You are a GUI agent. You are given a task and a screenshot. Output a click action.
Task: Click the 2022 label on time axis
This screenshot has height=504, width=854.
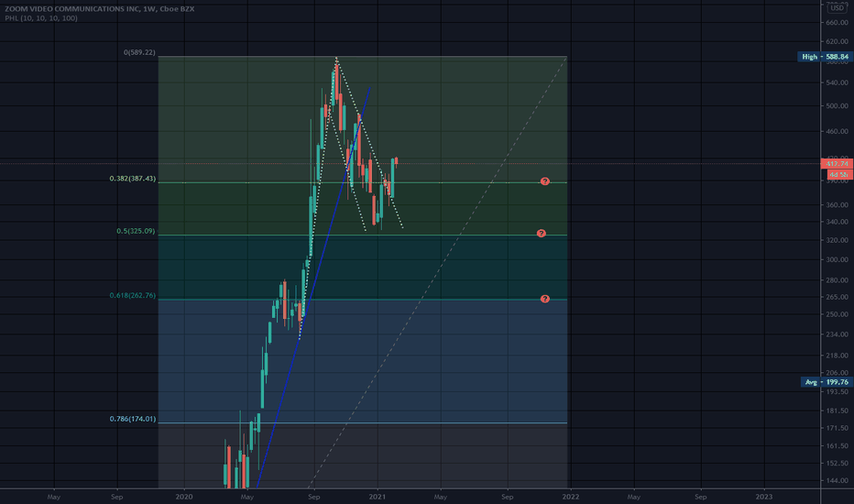pyautogui.click(x=571, y=497)
